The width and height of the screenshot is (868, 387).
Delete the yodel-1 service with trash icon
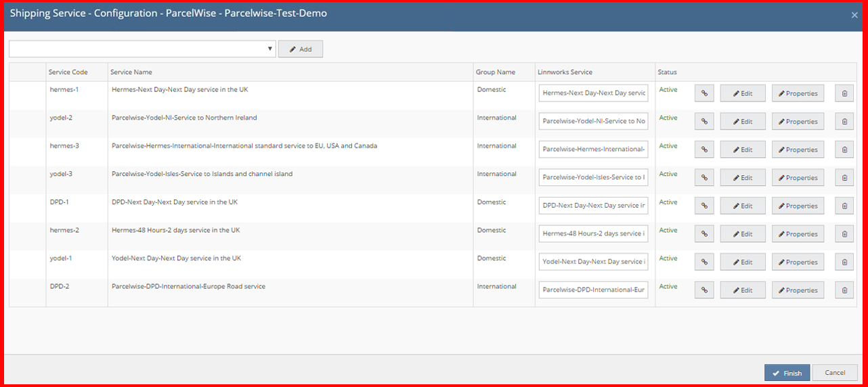click(x=844, y=262)
